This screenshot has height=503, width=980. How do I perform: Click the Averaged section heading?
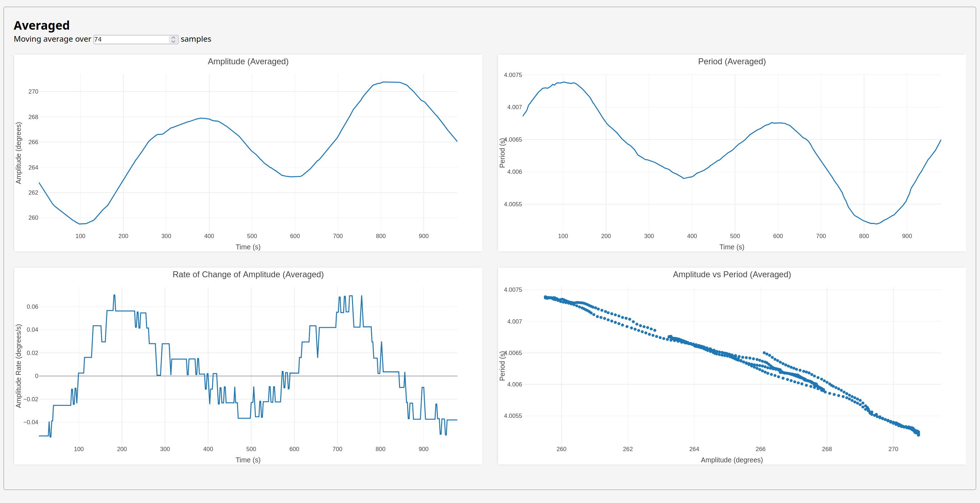click(x=42, y=25)
